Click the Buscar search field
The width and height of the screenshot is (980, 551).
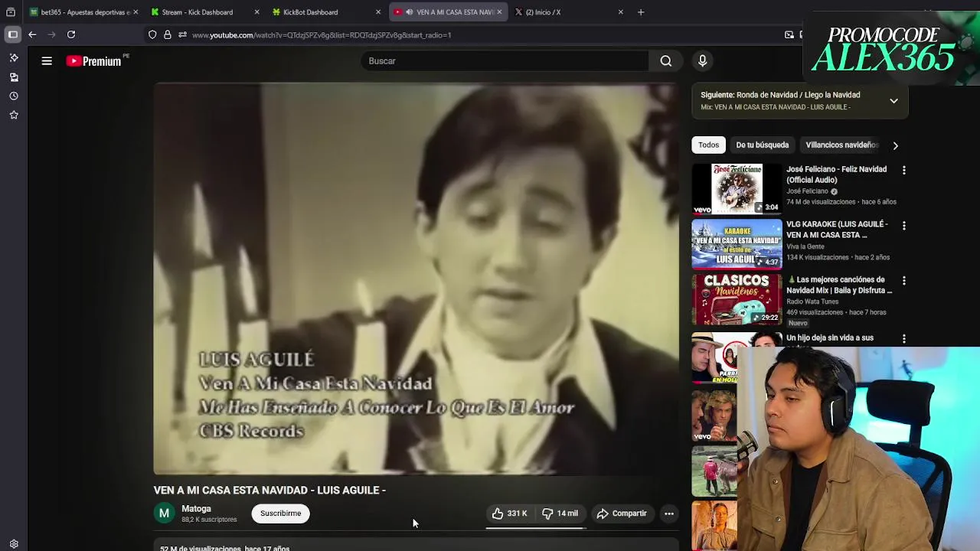tap(505, 61)
